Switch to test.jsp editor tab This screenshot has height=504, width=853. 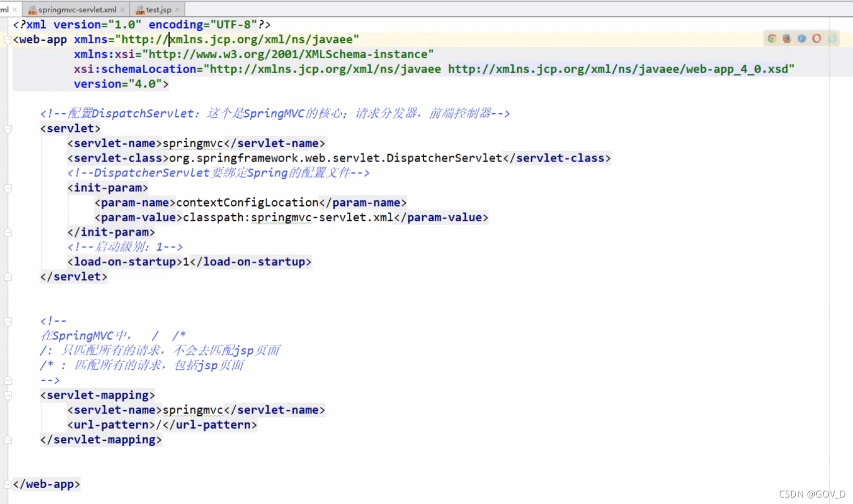158,9
